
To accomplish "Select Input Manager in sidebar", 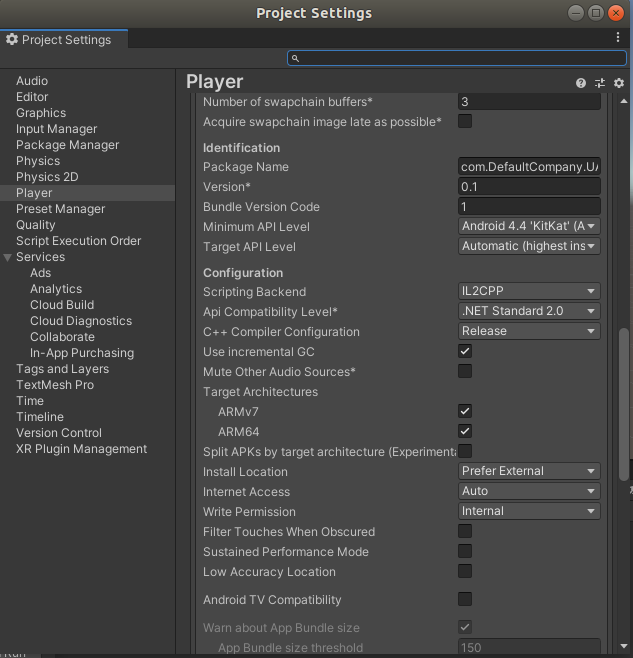I will click(57, 129).
